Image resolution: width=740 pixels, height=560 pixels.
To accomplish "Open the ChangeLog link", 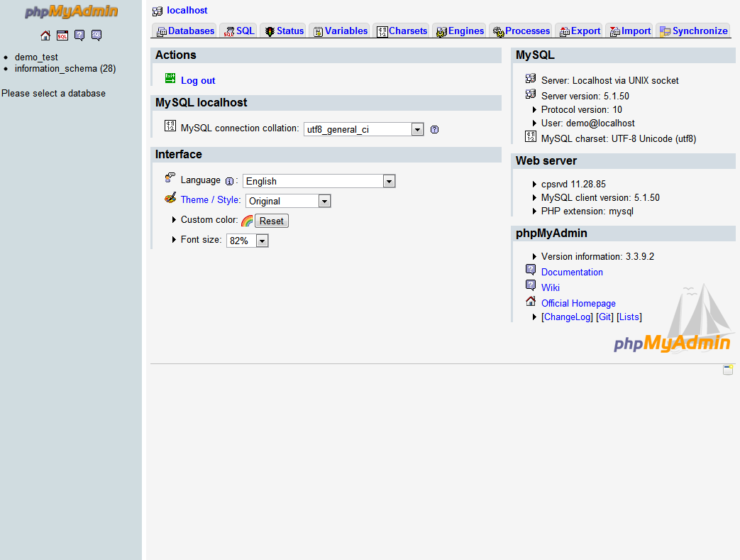I will 568,317.
